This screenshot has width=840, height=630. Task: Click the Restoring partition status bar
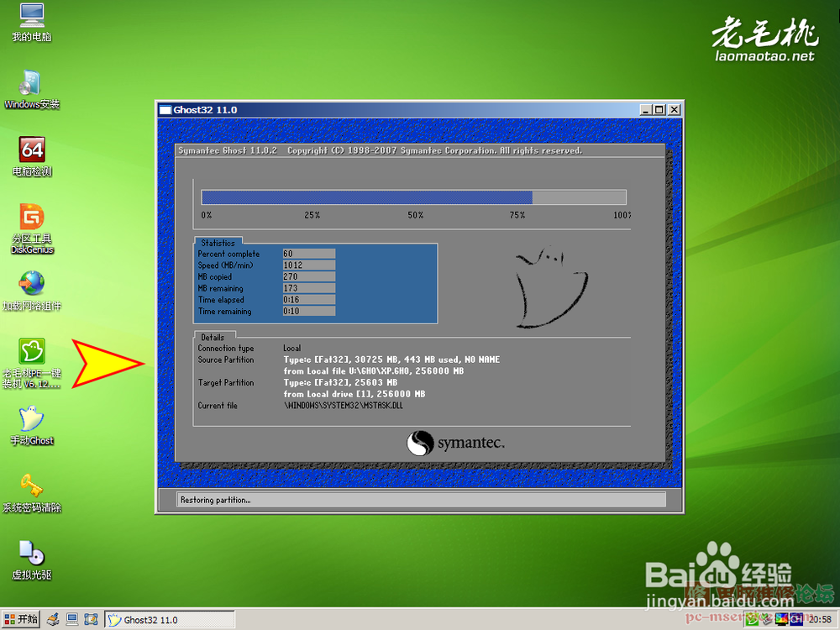point(421,500)
